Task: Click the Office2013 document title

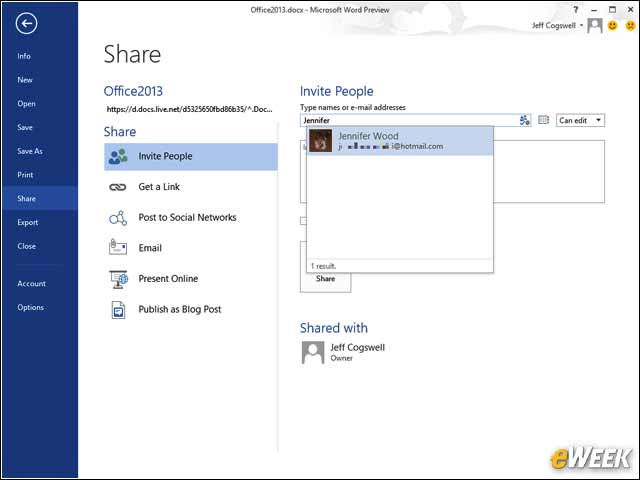Action: click(x=133, y=91)
